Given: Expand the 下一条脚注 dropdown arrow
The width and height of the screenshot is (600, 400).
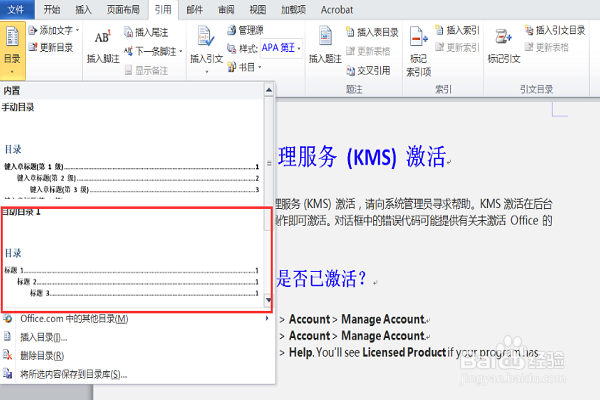Looking at the screenshot, I should 181,51.
